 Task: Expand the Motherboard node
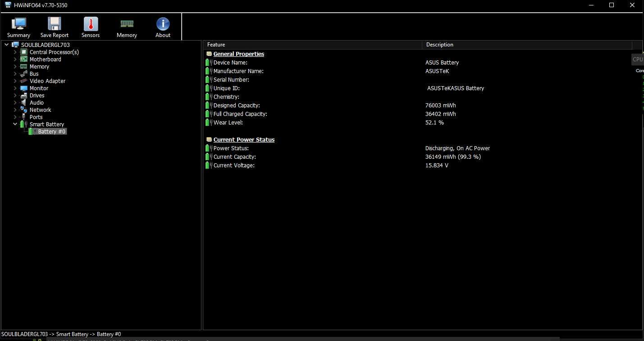pos(15,59)
